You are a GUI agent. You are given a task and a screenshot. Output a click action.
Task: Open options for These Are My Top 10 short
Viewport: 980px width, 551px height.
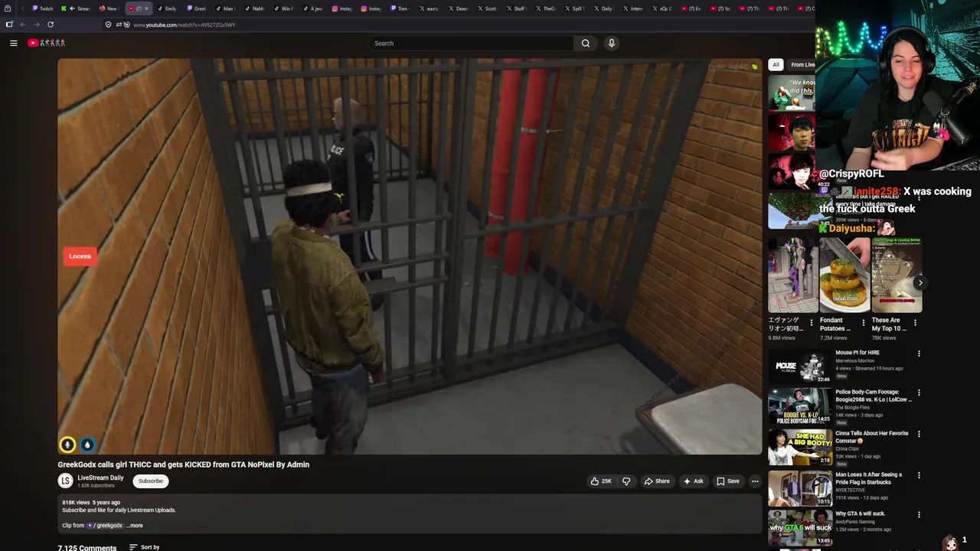[x=915, y=323]
